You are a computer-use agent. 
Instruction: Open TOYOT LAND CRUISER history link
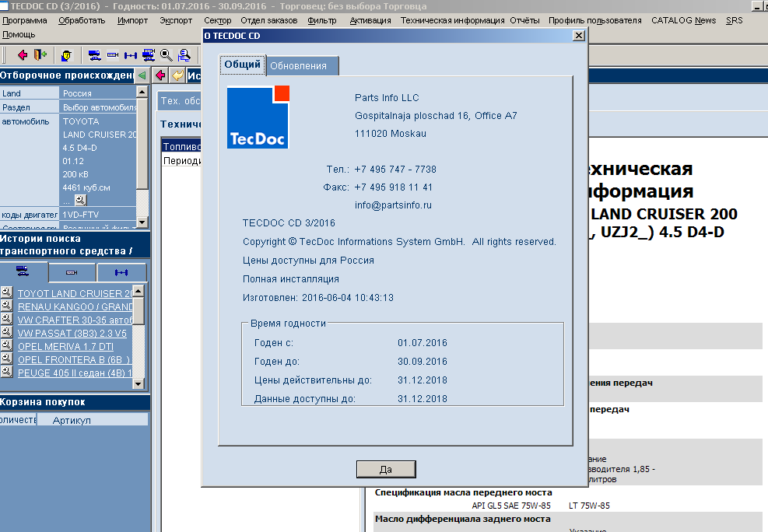tap(75, 294)
